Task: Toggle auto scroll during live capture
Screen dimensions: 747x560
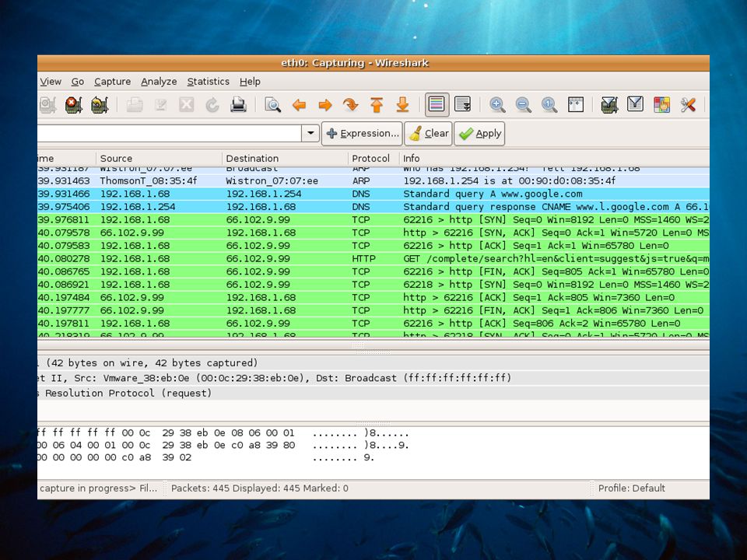Action: (462, 105)
